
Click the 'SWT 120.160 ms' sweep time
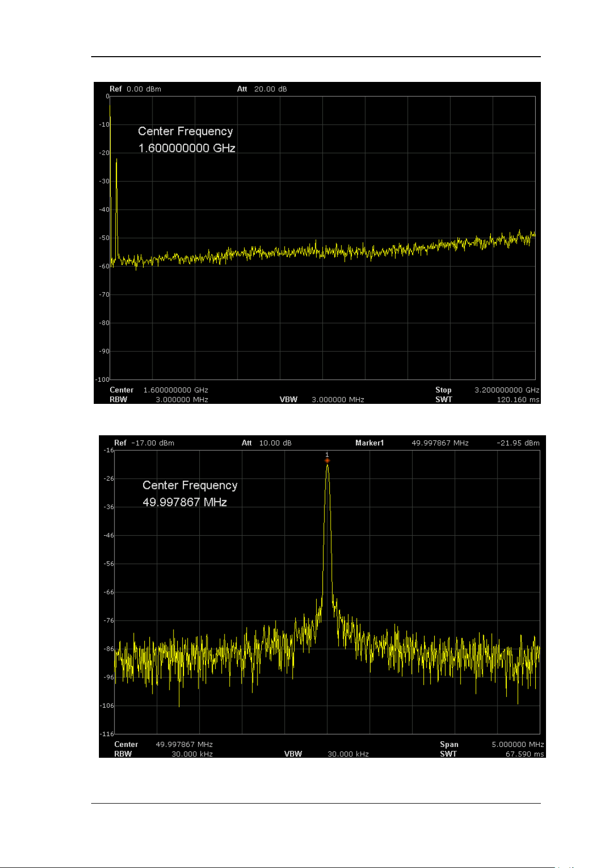click(x=487, y=400)
